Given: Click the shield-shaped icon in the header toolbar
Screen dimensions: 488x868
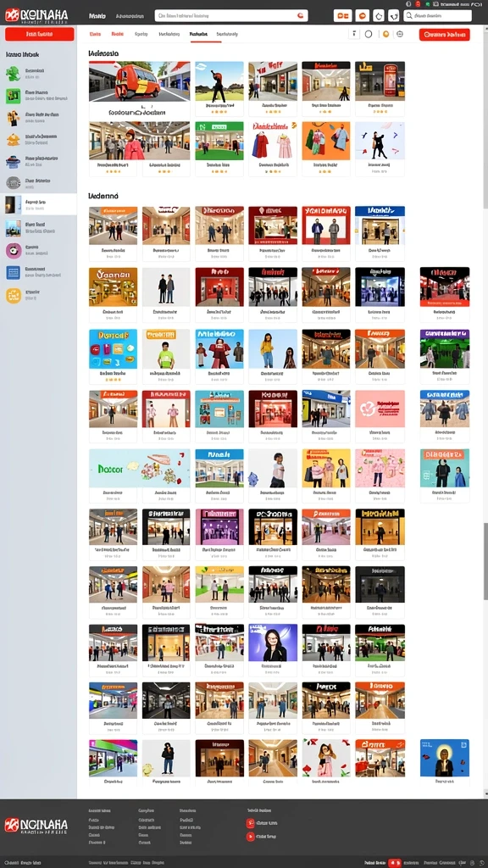Looking at the screenshot, I should pyautogui.click(x=393, y=15).
